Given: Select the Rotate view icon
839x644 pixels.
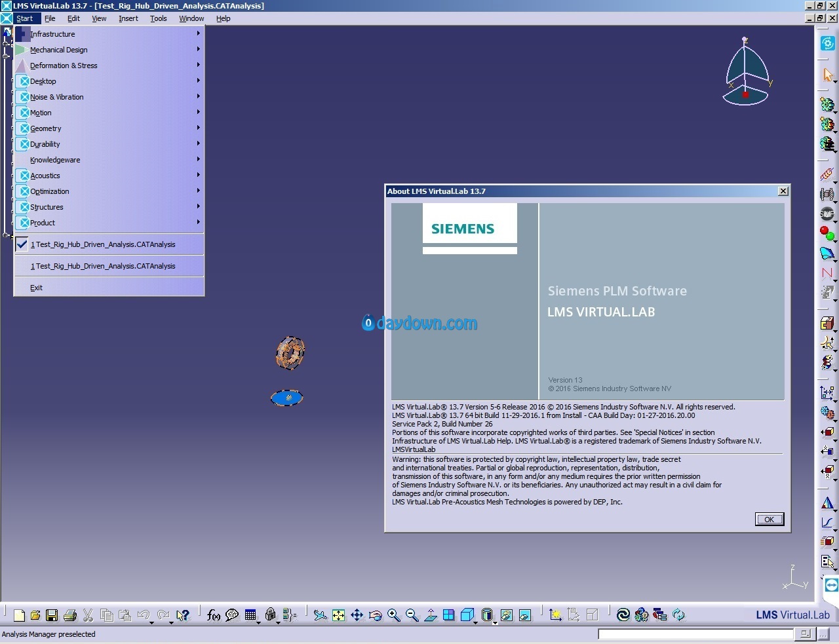Looking at the screenshot, I should point(375,615).
